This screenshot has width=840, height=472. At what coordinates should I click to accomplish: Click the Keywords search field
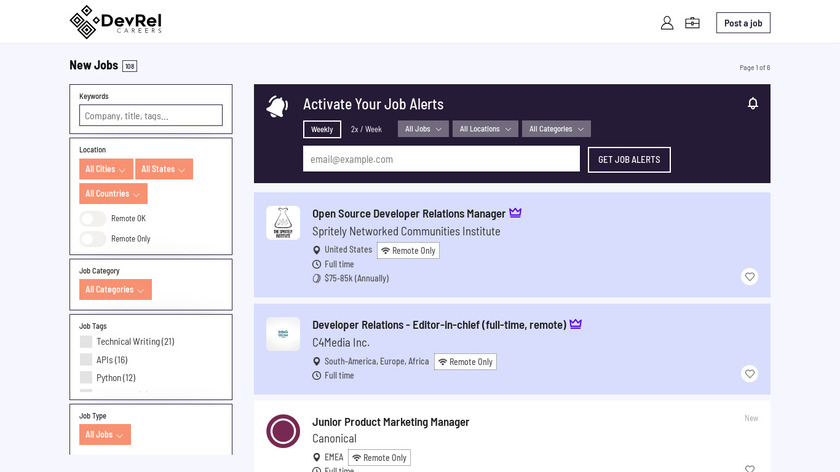tap(151, 115)
